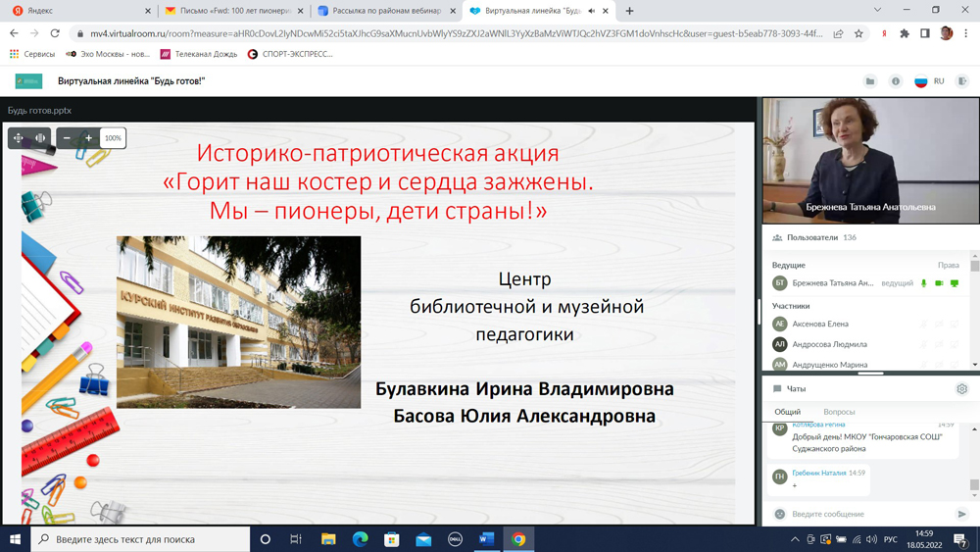Select participant Андросова Людмила

[829, 344]
